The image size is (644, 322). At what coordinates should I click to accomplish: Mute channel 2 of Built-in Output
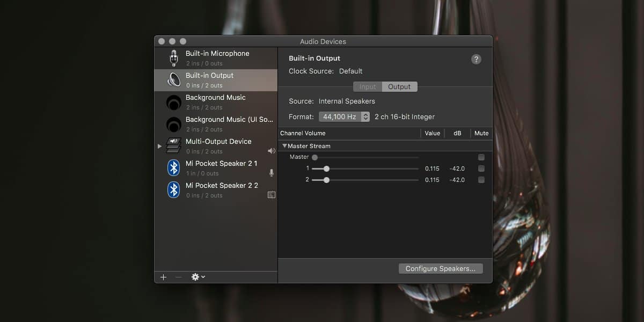(481, 180)
